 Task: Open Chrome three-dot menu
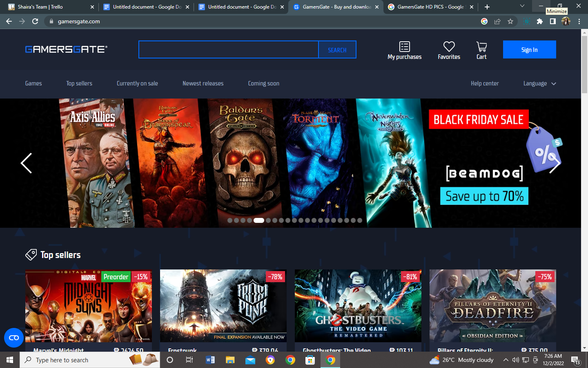coord(579,21)
